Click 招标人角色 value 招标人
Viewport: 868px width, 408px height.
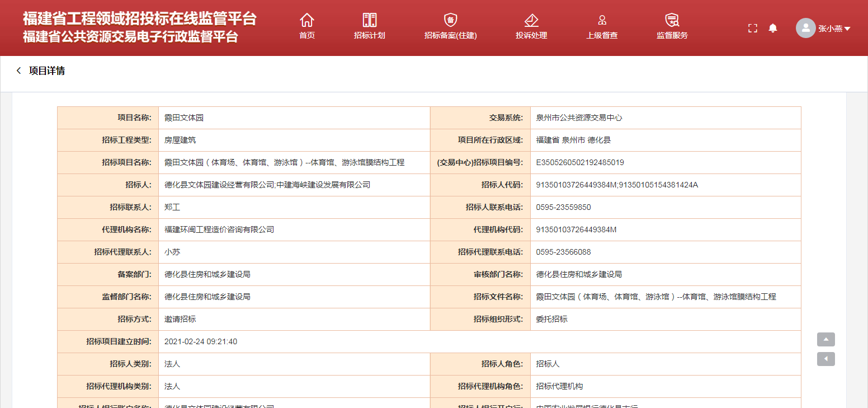pos(548,364)
